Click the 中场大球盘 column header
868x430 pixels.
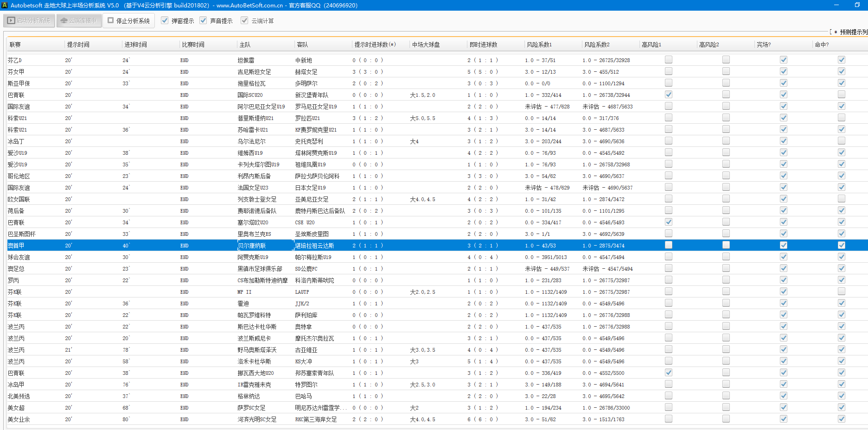pyautogui.click(x=426, y=45)
